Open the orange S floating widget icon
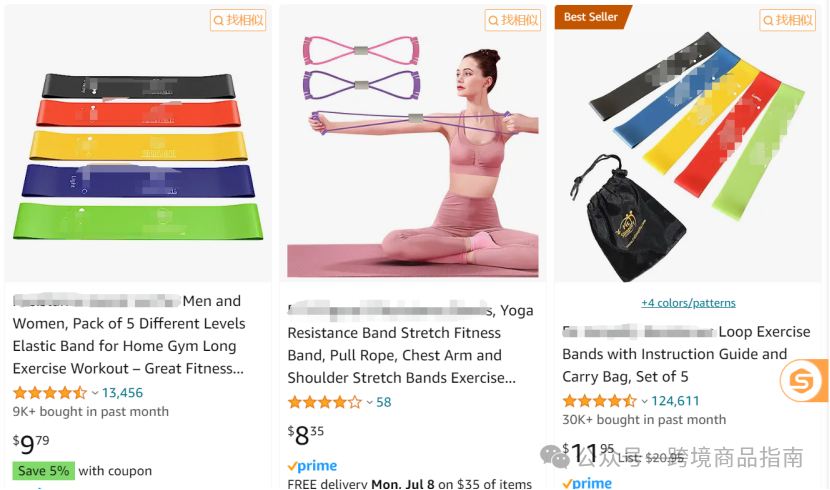 802,380
